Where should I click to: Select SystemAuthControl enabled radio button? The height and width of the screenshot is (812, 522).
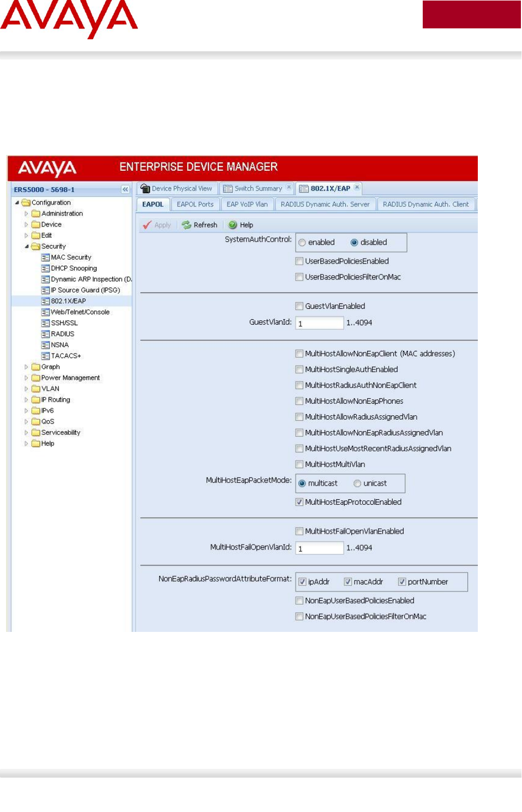[302, 243]
